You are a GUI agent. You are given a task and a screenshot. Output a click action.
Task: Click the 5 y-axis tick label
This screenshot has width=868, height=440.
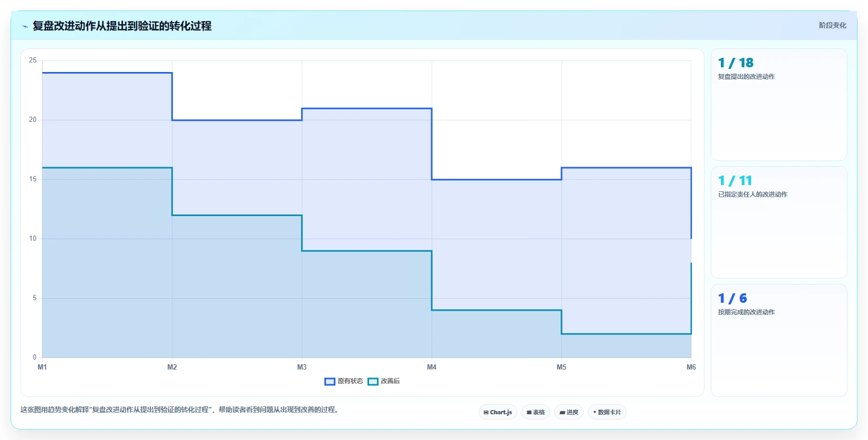35,298
